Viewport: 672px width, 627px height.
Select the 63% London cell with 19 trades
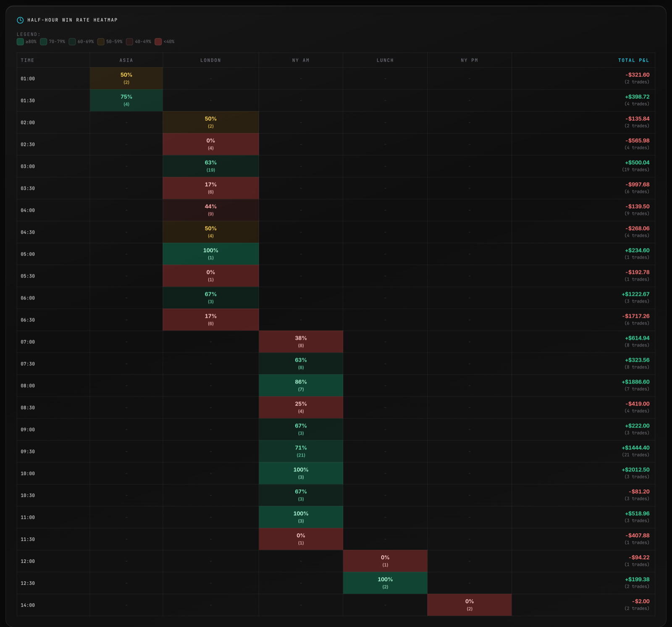[211, 166]
